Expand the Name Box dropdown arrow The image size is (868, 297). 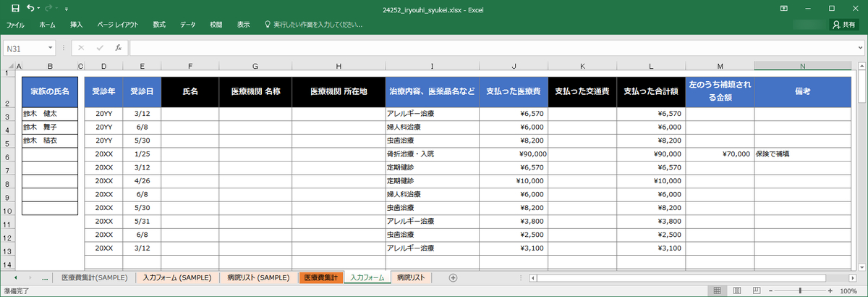coord(51,48)
